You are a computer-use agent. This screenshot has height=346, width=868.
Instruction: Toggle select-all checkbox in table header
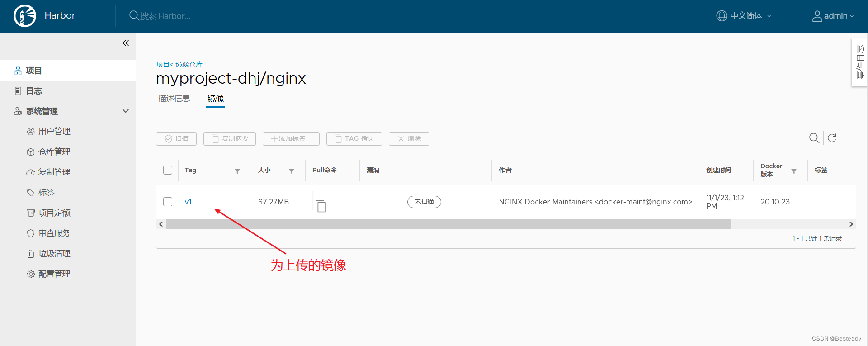(x=168, y=170)
